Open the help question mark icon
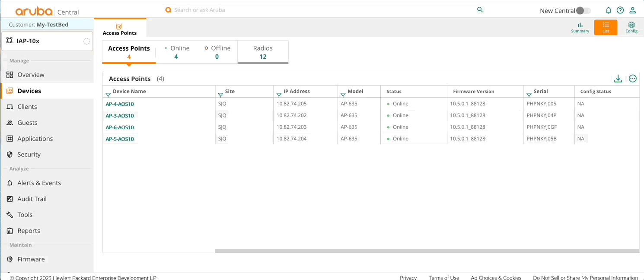 (x=620, y=10)
